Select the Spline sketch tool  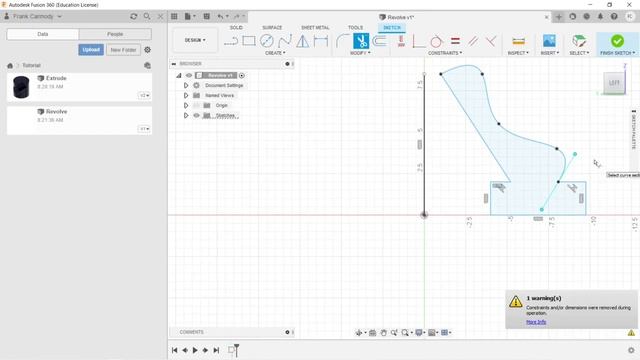click(284, 41)
